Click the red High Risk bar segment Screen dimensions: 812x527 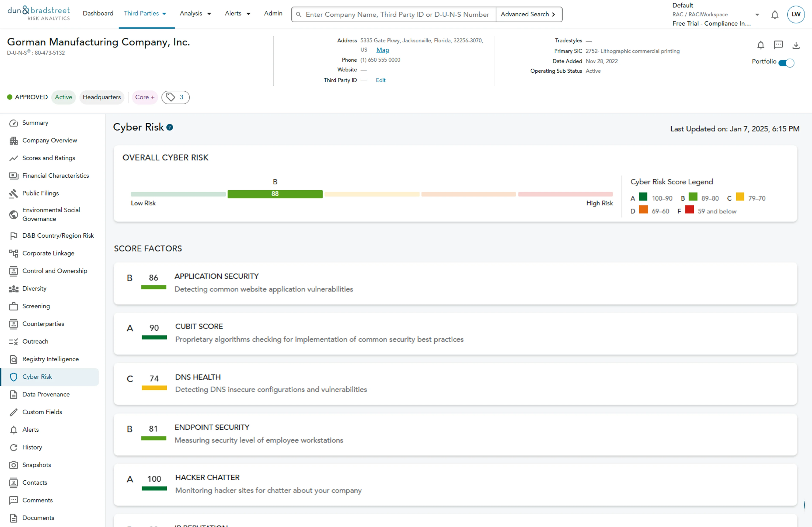[x=565, y=194]
